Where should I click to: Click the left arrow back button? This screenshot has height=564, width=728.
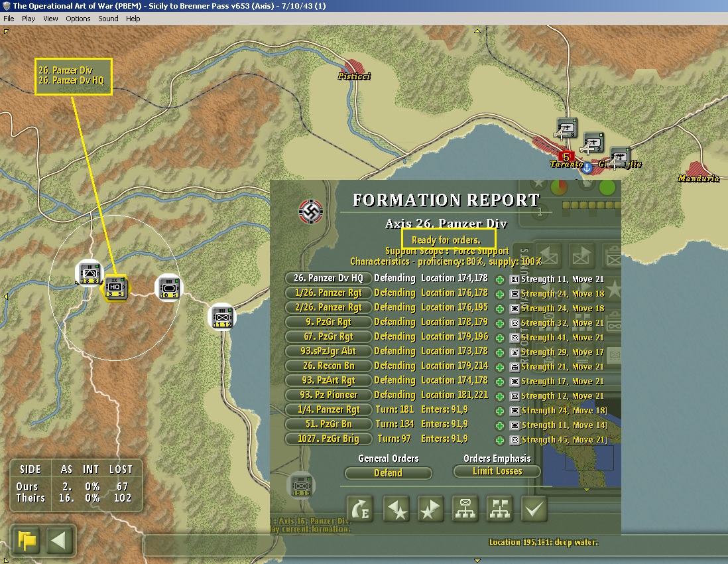coord(59,540)
